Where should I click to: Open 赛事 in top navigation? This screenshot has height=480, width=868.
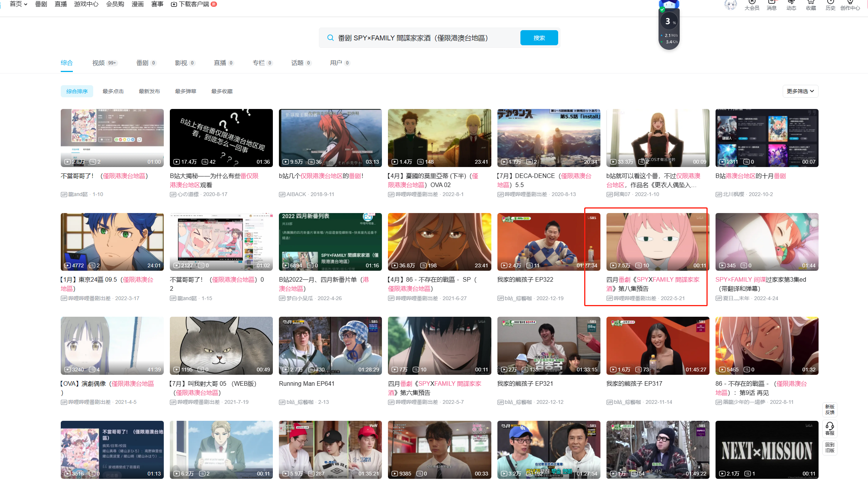pyautogui.click(x=157, y=4)
